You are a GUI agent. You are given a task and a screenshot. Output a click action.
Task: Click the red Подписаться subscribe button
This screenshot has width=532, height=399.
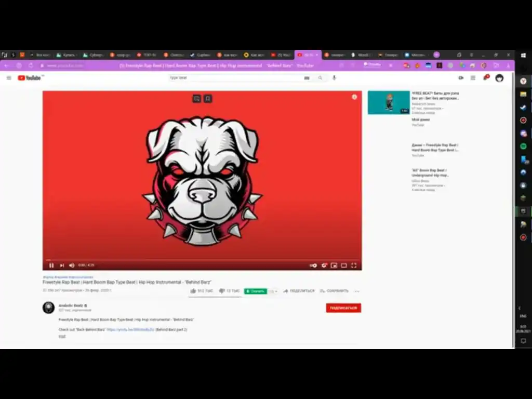pos(343,308)
